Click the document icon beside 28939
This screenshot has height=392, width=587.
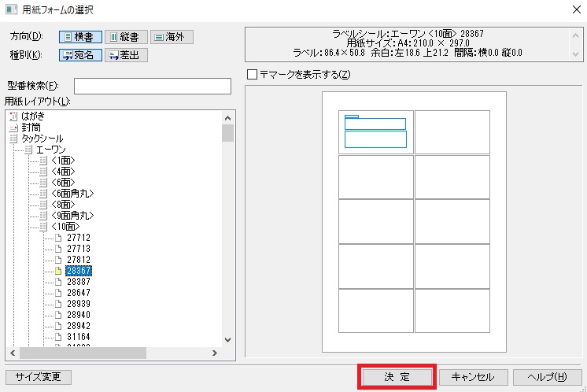coord(57,303)
